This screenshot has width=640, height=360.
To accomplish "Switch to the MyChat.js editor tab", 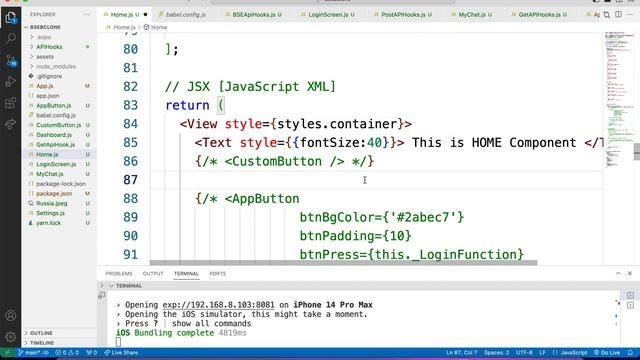I will tap(475, 15).
